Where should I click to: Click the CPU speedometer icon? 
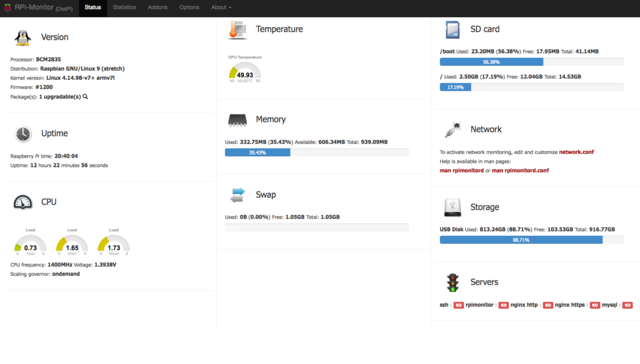point(23,202)
